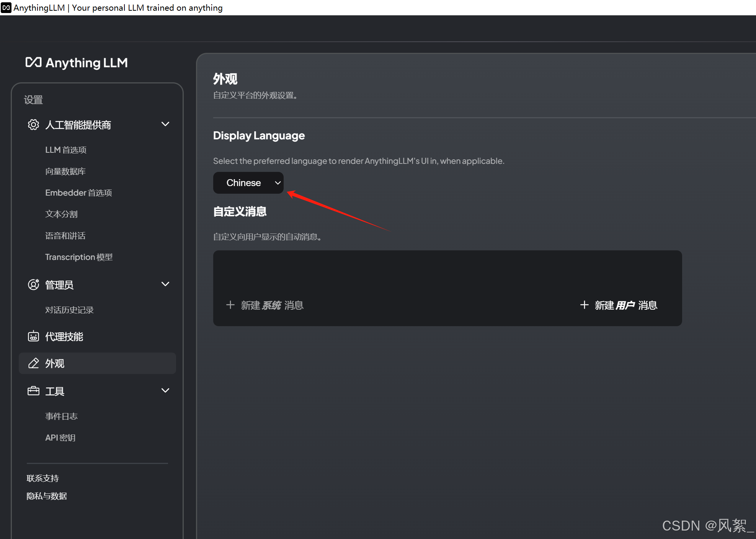The image size is (756, 539).
Task: Click the 工具 section label
Action: coord(55,391)
